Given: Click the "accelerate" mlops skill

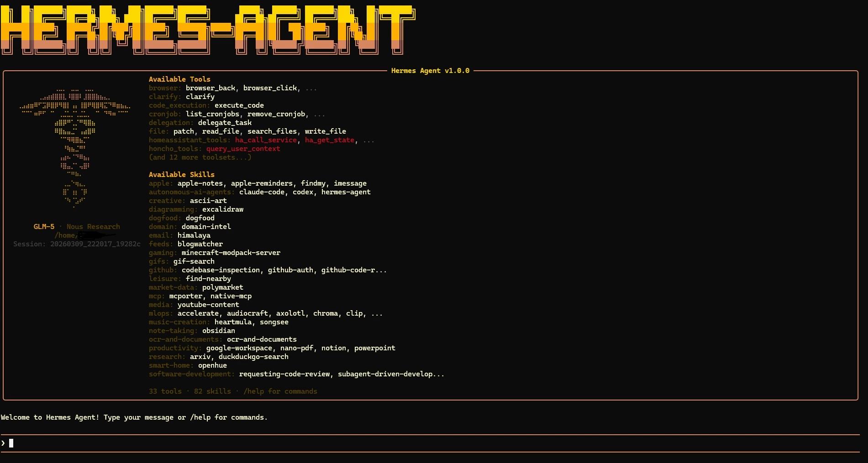Looking at the screenshot, I should tap(198, 313).
